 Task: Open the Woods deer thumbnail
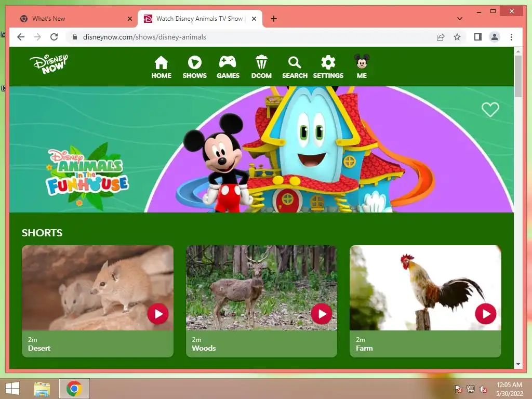tap(262, 288)
